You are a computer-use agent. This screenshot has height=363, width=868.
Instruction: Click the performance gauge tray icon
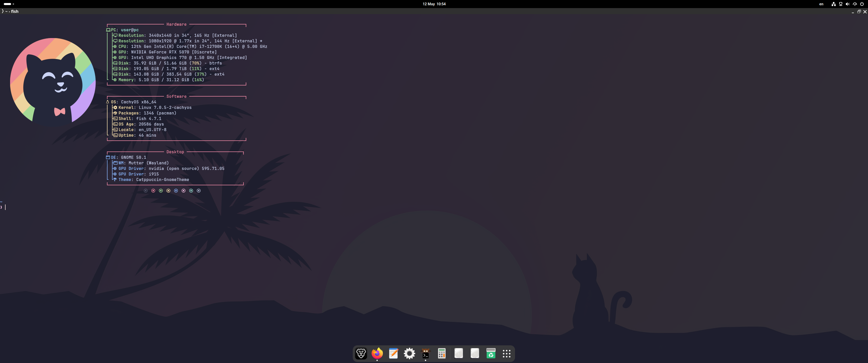pyautogui.click(x=855, y=4)
